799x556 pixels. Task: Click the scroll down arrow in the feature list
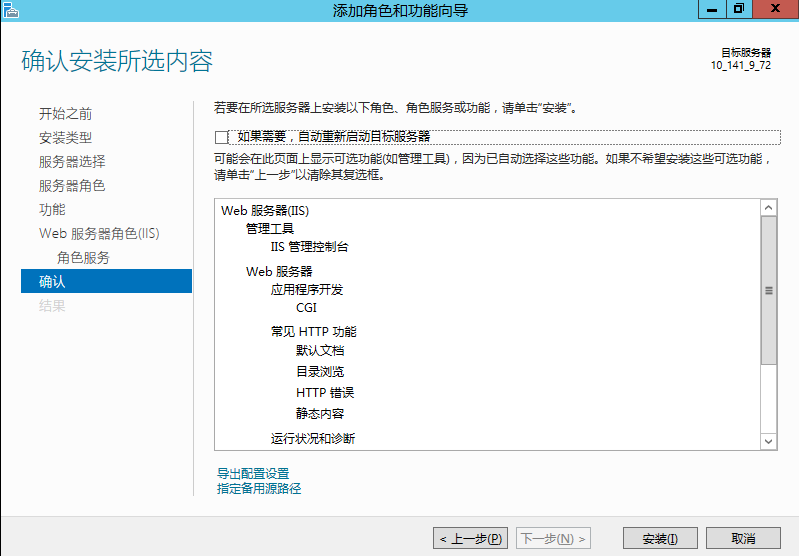[769, 441]
